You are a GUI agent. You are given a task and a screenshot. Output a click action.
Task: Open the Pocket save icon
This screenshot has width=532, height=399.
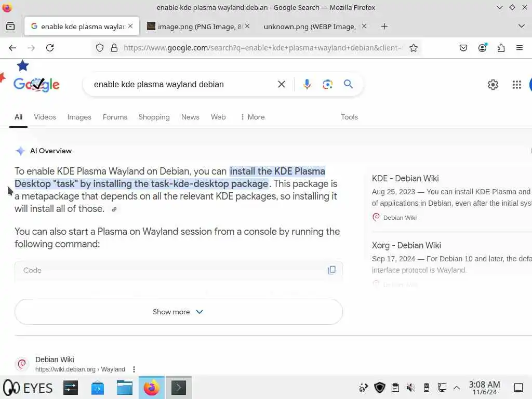coord(463,48)
